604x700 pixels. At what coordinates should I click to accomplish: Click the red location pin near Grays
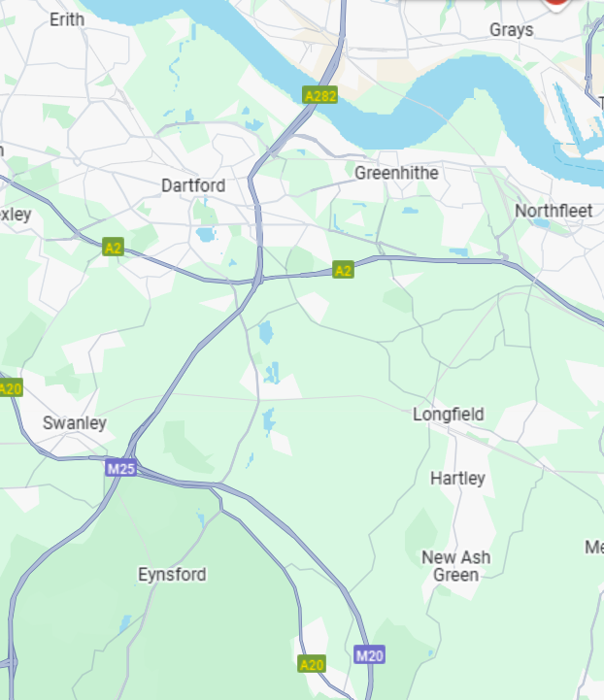[x=555, y=4]
